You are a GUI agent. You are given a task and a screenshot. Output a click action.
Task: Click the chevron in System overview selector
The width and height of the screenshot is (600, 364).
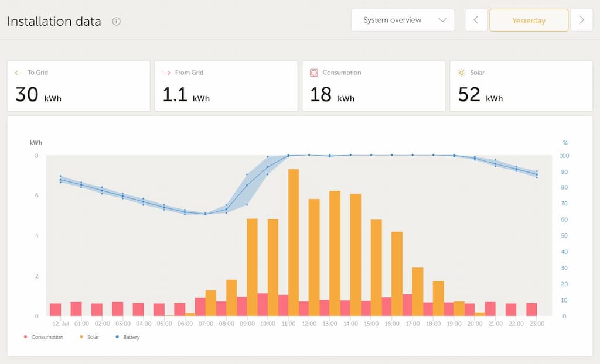coord(442,20)
